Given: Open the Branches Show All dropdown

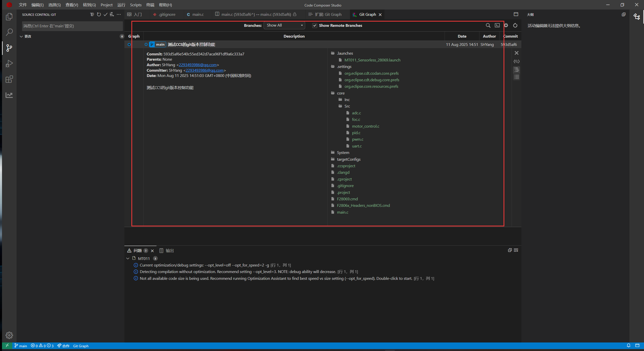Looking at the screenshot, I should click(x=284, y=25).
